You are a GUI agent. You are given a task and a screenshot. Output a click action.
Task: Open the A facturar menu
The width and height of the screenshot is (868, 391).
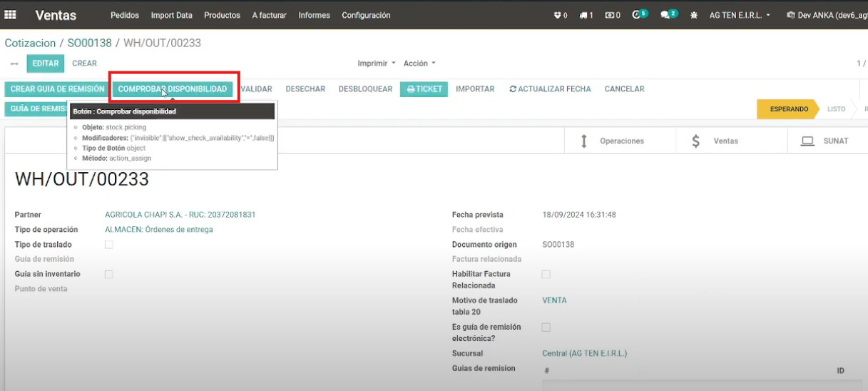[270, 15]
